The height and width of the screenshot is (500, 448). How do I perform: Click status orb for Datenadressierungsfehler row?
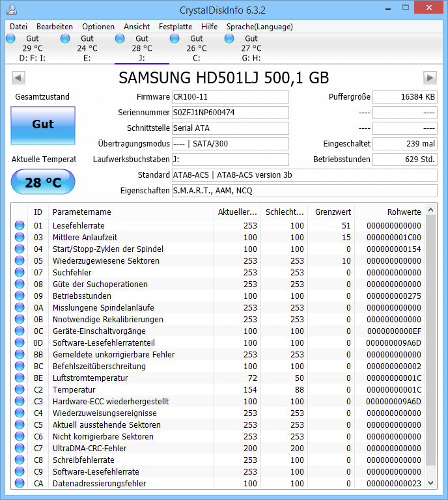[20, 484]
